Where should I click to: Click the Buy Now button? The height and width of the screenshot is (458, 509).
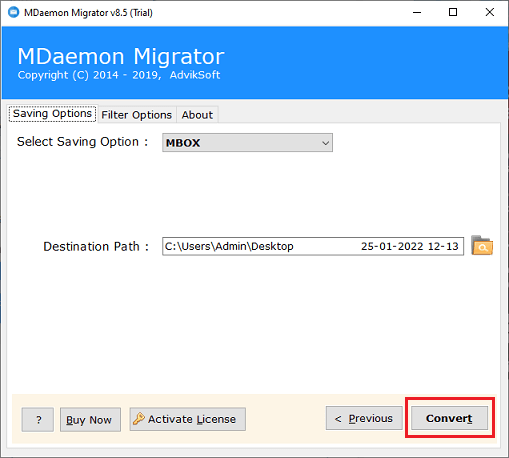pyautogui.click(x=90, y=420)
